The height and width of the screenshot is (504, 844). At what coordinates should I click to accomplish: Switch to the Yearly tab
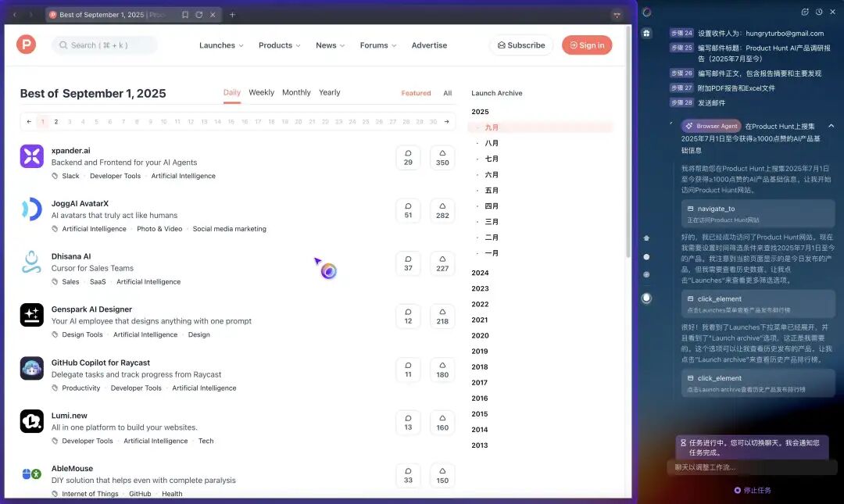pos(330,93)
